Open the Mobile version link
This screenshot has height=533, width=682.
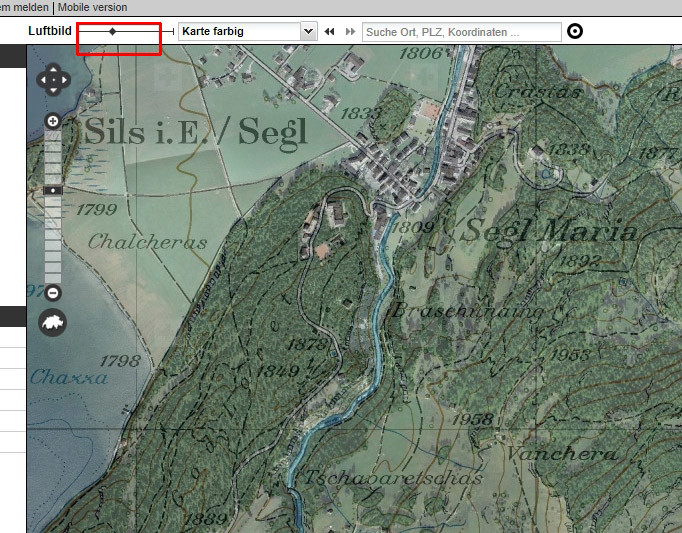click(92, 6)
